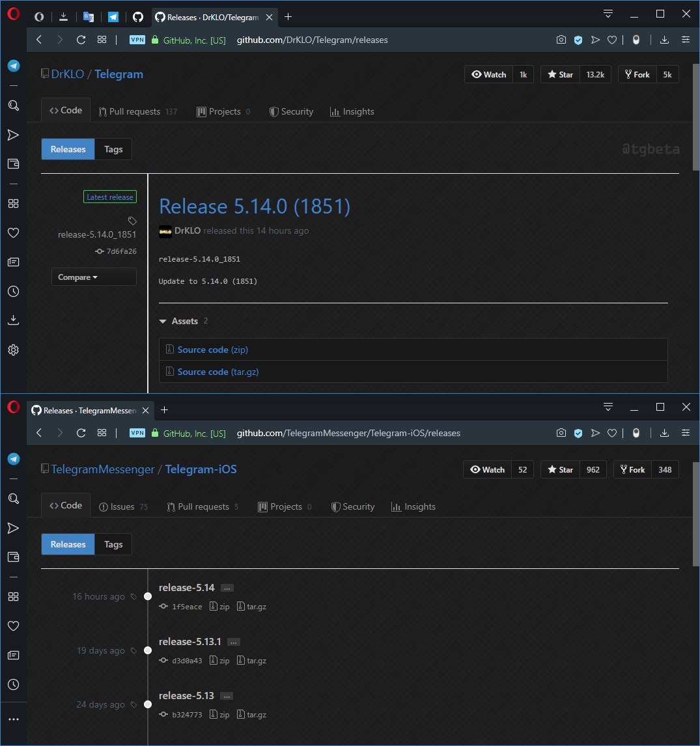Open Telegram sidebar icon in bottom window

click(13, 459)
